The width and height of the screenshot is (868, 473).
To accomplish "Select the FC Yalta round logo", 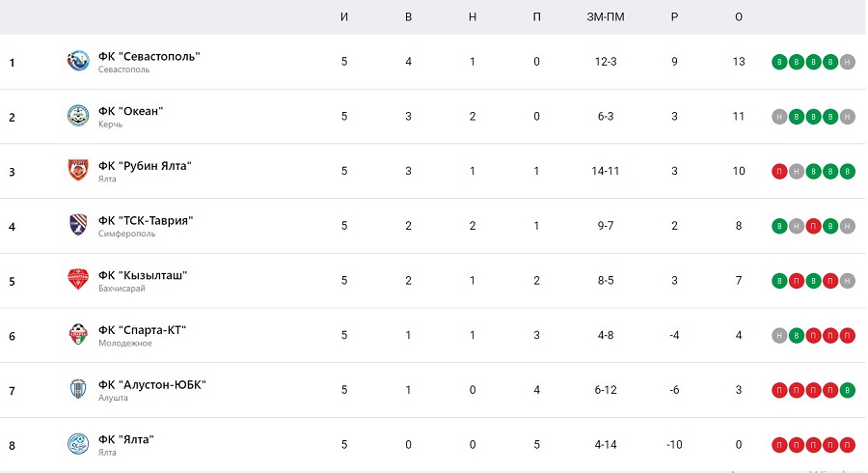I will click(78, 444).
